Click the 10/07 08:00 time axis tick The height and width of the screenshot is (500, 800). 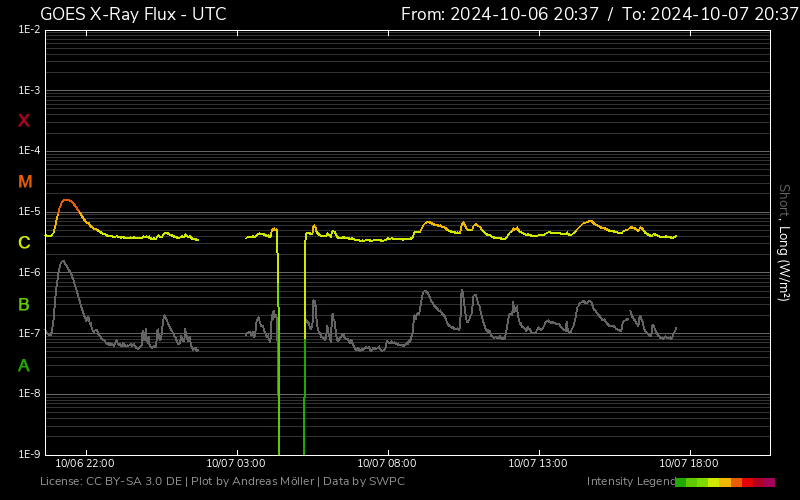click(x=387, y=463)
